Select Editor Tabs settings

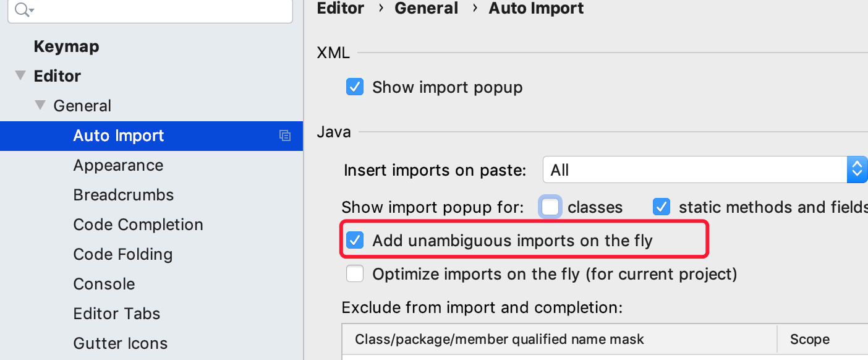[117, 314]
